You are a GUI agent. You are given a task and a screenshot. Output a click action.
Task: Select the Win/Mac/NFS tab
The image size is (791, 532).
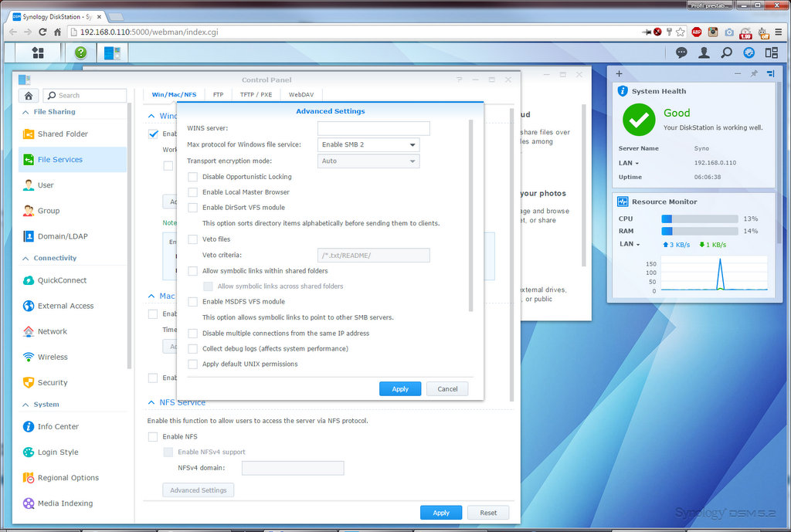coord(174,95)
